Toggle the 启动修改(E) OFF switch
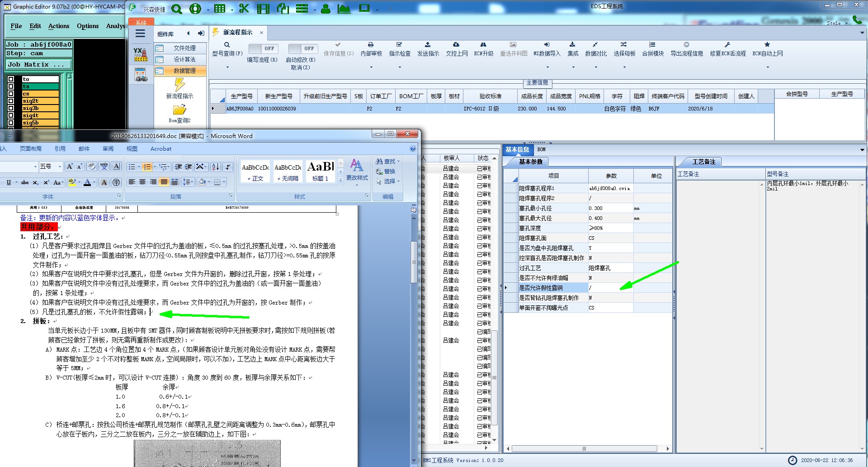868x467 pixels. (x=303, y=48)
